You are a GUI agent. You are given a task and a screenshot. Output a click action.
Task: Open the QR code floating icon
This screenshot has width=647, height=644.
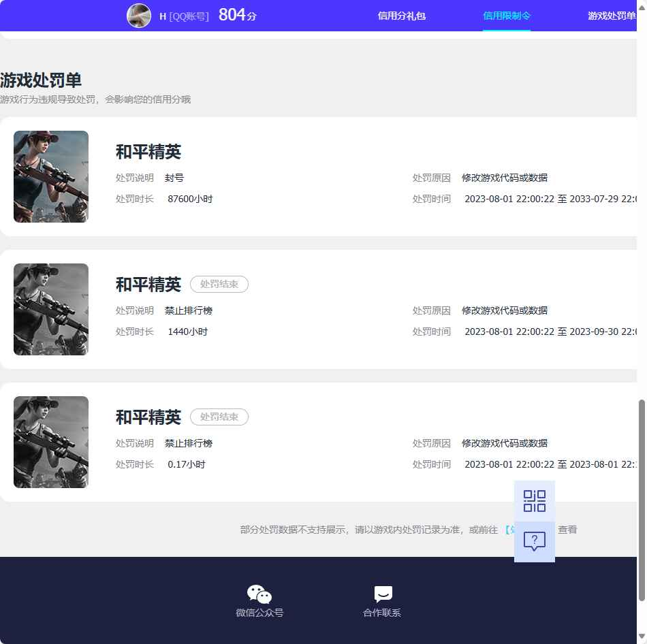point(535,501)
